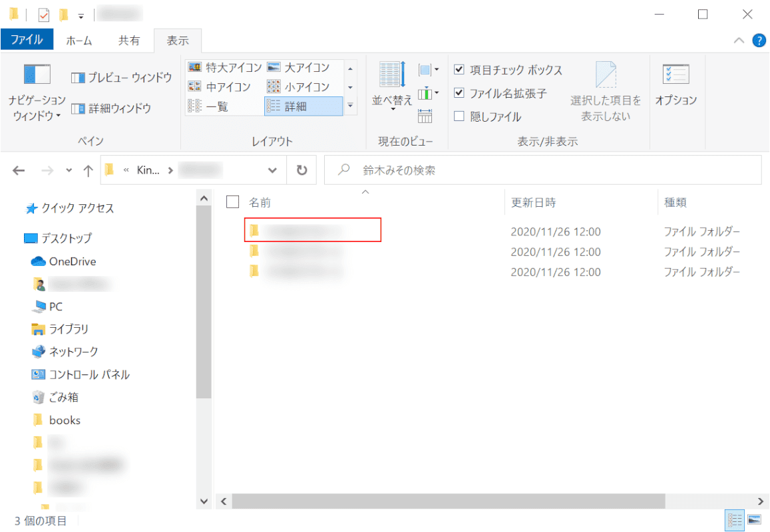The height and width of the screenshot is (532, 770).
Task: Select 大アイコン layout
Action: (299, 67)
